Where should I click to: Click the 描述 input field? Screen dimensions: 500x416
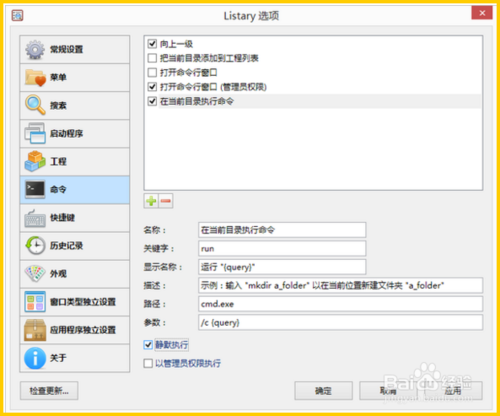340,286
